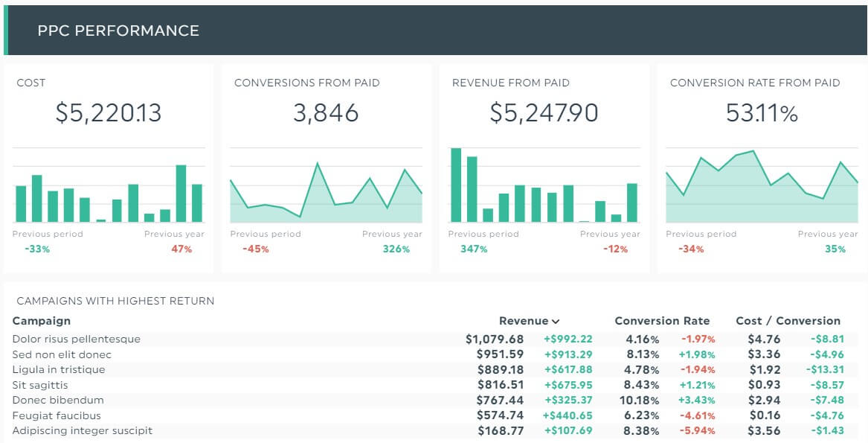Open the Dolor risus pellentesque campaign
The image size is (868, 443).
click(76, 339)
